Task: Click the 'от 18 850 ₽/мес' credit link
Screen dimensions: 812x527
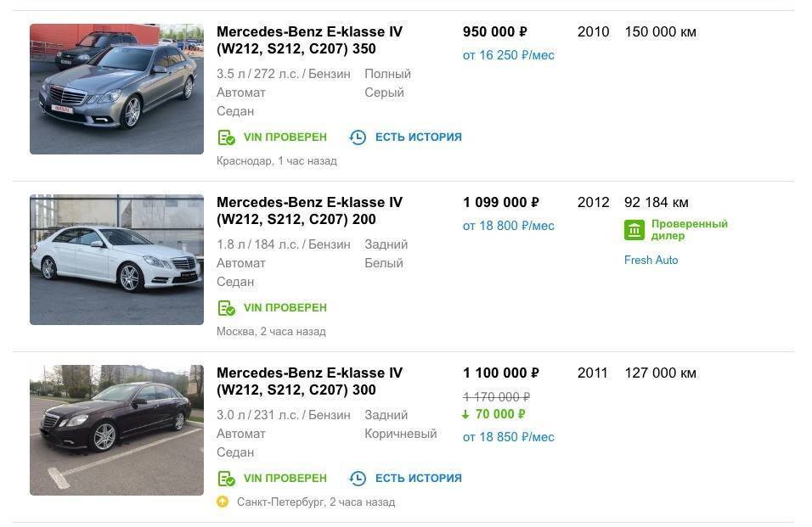Action: pyautogui.click(x=508, y=437)
